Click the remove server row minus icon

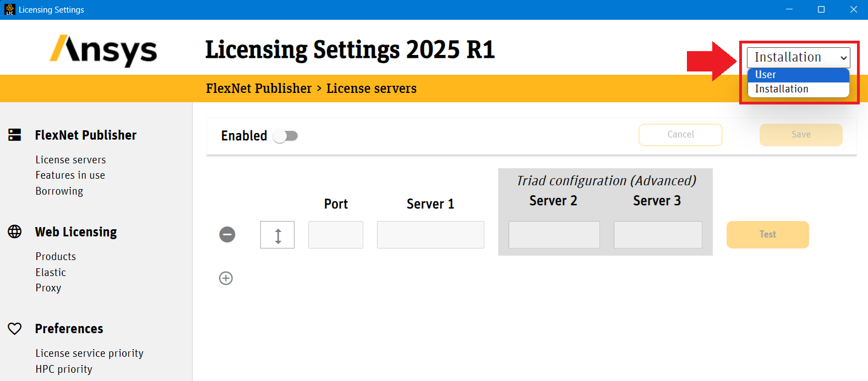pos(227,235)
